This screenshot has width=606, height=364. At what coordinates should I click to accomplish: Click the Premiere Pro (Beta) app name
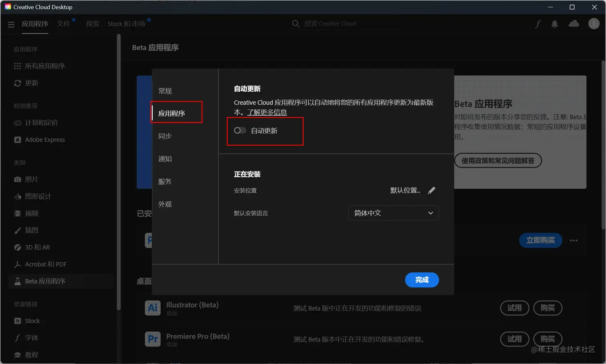click(x=198, y=336)
